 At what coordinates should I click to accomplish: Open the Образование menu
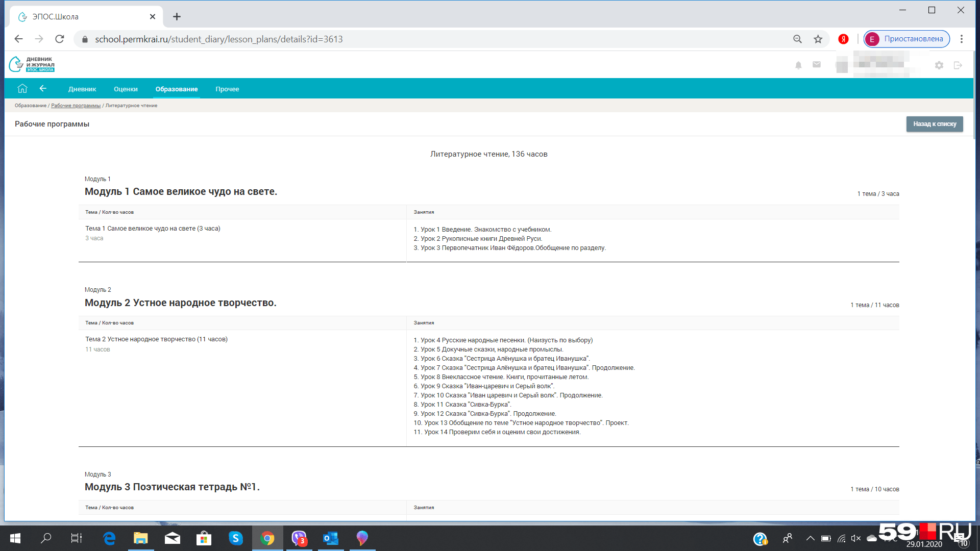pos(177,89)
